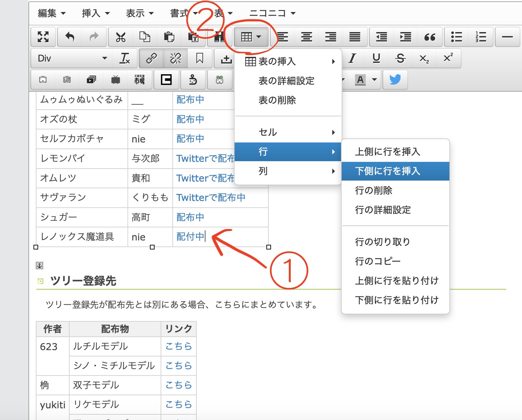Open text background color dropdown arrow
This screenshot has width=522, height=420.
coord(374,80)
